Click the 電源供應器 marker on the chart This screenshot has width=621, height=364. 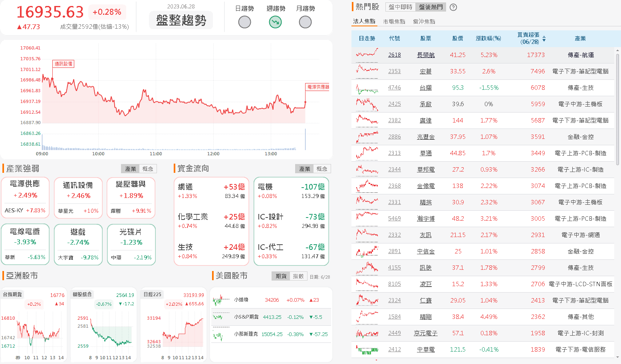click(318, 87)
